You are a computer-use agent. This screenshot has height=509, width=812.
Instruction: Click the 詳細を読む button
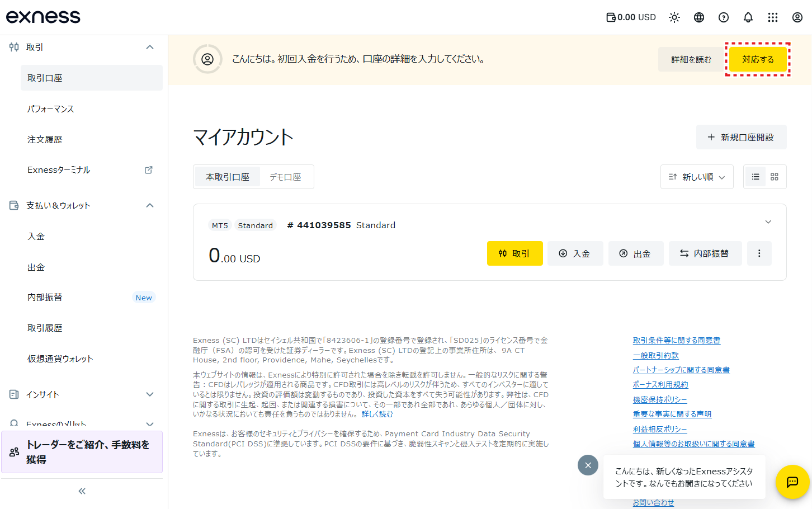(x=691, y=59)
